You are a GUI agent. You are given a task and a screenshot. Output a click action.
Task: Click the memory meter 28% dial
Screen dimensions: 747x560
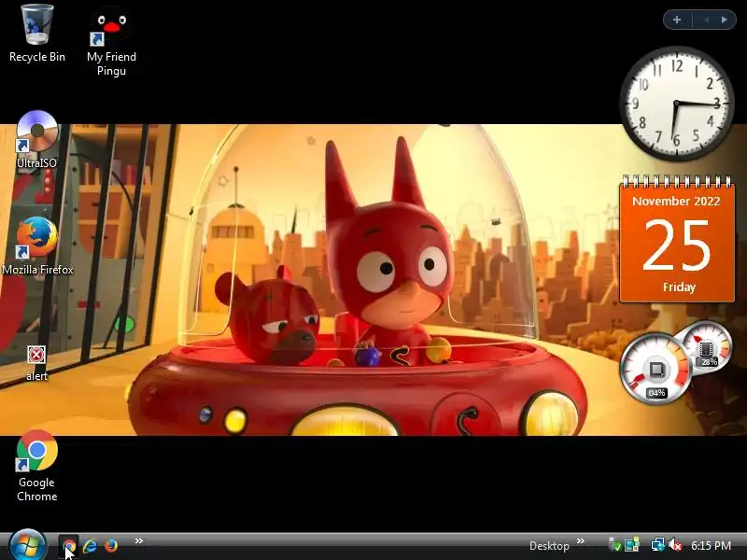(x=707, y=347)
